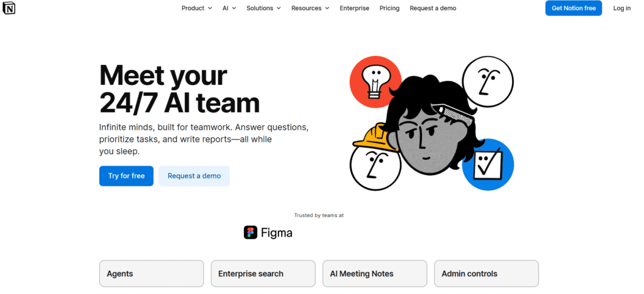
Task: Open the Product dropdown menu
Action: point(197,8)
